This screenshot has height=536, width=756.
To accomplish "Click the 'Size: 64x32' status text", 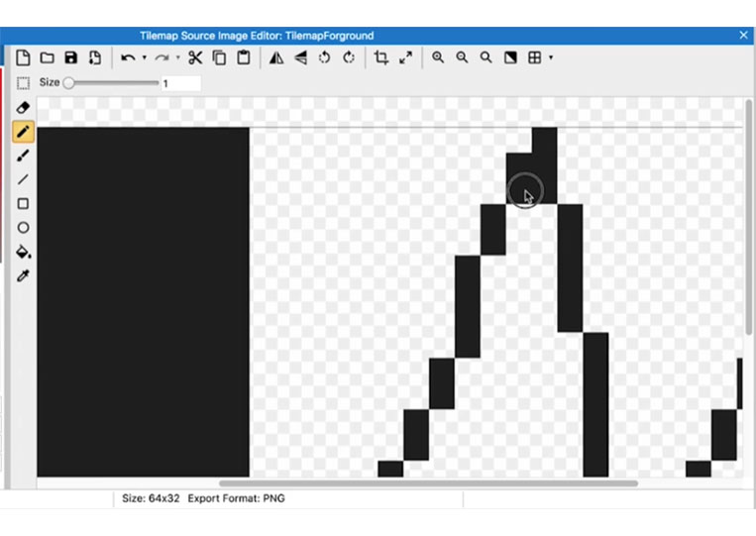I will tap(151, 498).
